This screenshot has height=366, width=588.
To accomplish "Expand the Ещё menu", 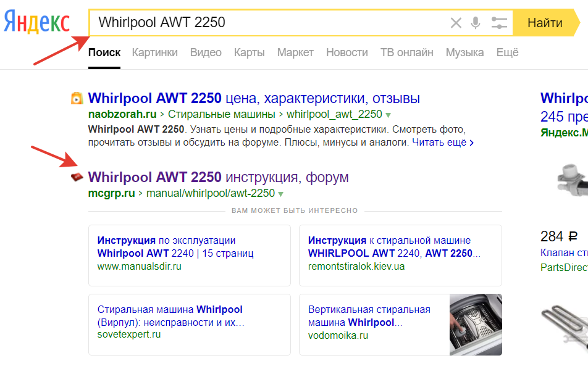I will (507, 52).
